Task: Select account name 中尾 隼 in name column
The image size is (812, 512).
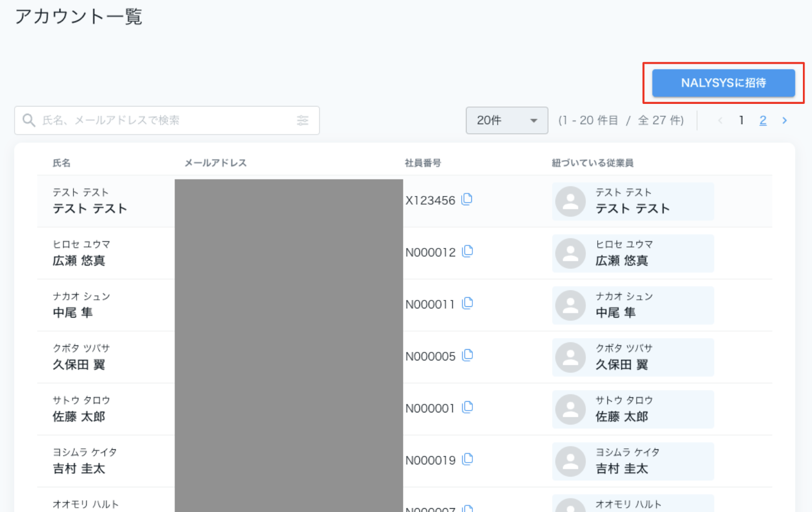Action: [73, 312]
